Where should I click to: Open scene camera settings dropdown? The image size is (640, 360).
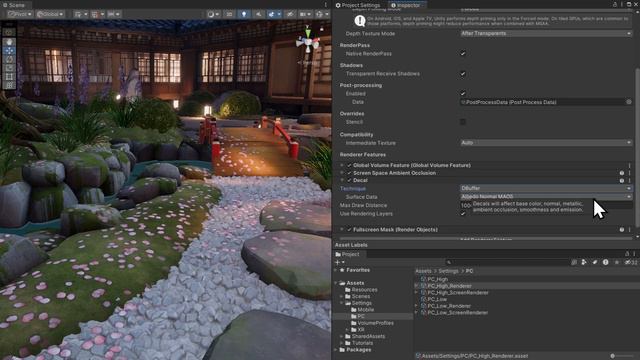(x=304, y=14)
